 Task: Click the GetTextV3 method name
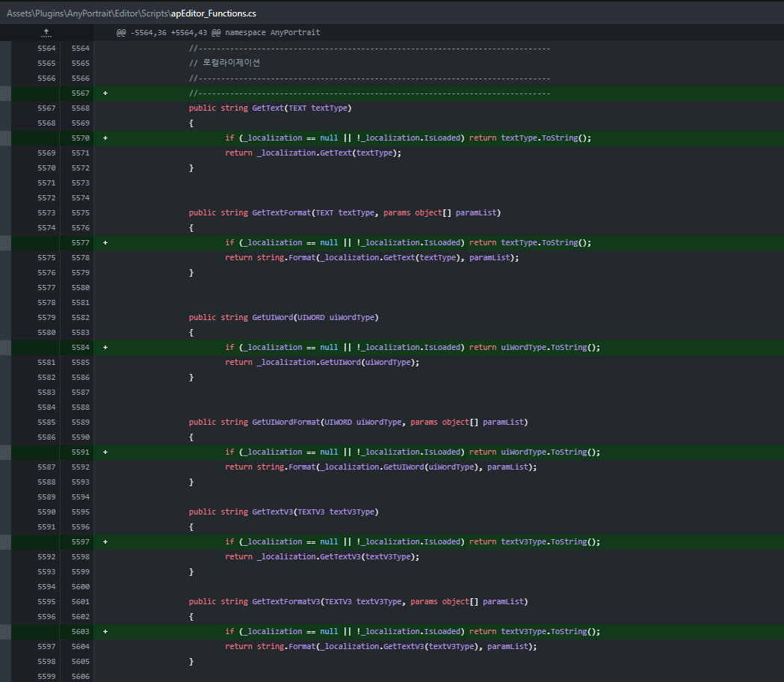pyautogui.click(x=272, y=512)
